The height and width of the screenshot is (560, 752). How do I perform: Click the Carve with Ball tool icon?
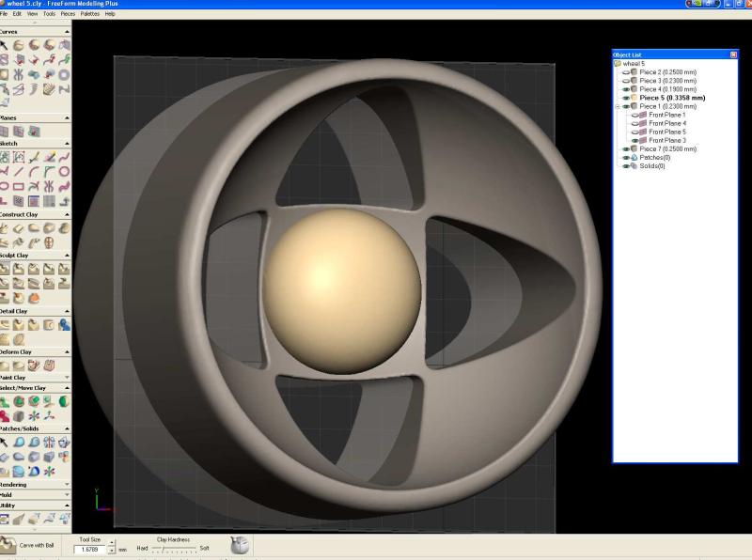coord(8,545)
